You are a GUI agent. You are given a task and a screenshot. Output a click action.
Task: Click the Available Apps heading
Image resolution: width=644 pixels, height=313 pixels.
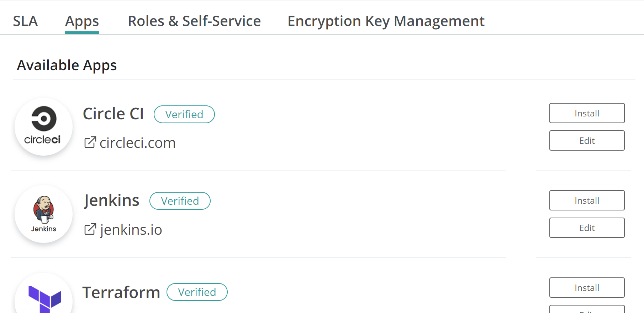[x=67, y=65]
